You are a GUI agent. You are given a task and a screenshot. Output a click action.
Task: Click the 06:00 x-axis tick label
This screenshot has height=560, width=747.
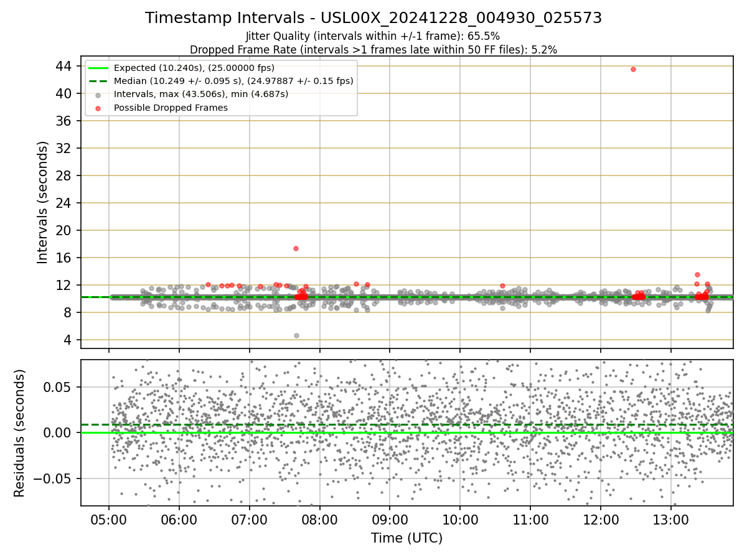coord(179,520)
